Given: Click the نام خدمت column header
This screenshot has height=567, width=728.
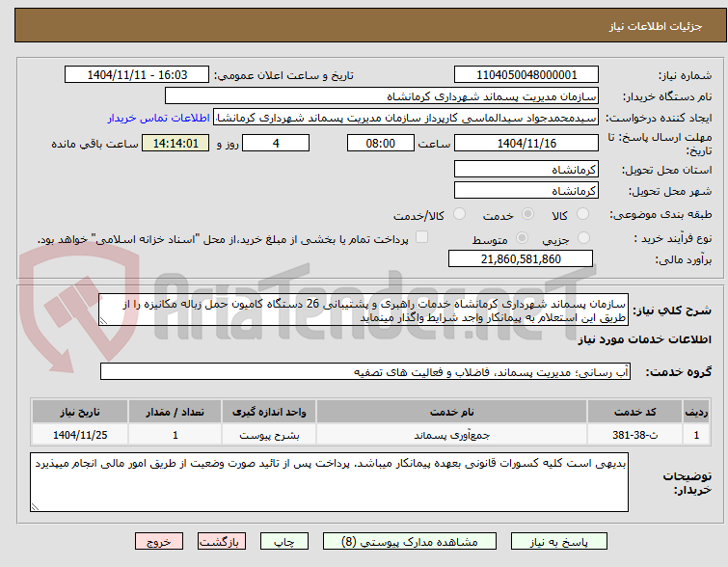Looking at the screenshot, I should tap(452, 412).
